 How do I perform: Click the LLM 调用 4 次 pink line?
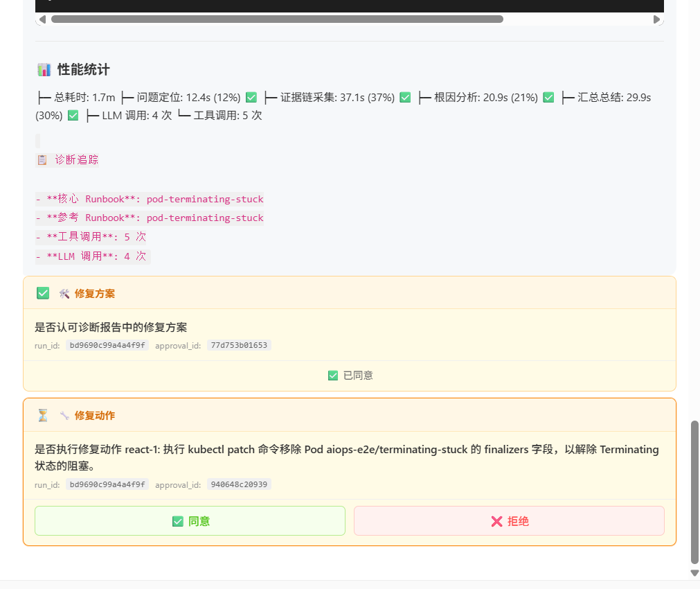[x=93, y=256]
